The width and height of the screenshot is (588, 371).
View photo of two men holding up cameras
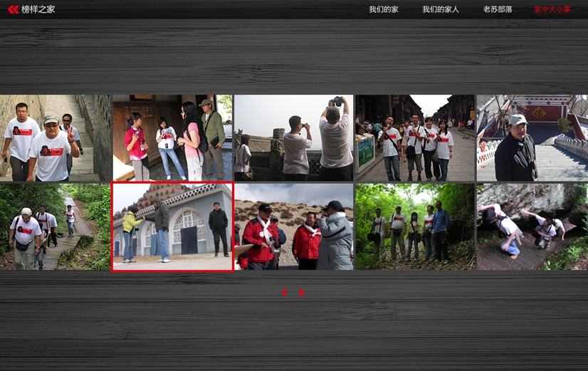[x=293, y=138]
